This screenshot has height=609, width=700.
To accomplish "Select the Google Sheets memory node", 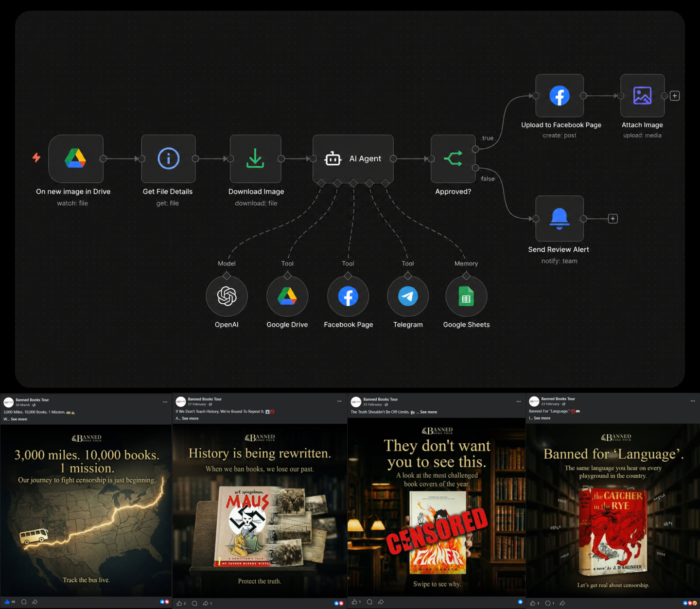I will [466, 296].
